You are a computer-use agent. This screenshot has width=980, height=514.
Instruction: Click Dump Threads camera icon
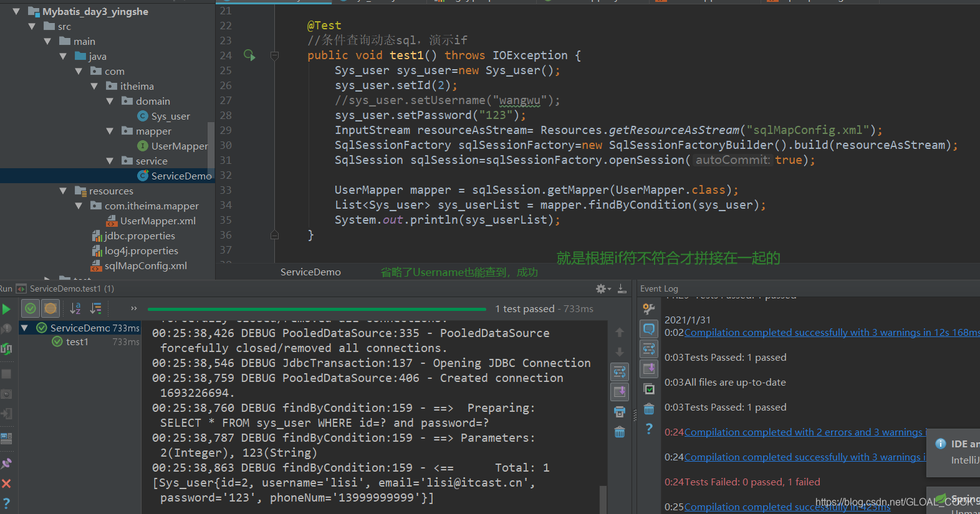click(6, 394)
